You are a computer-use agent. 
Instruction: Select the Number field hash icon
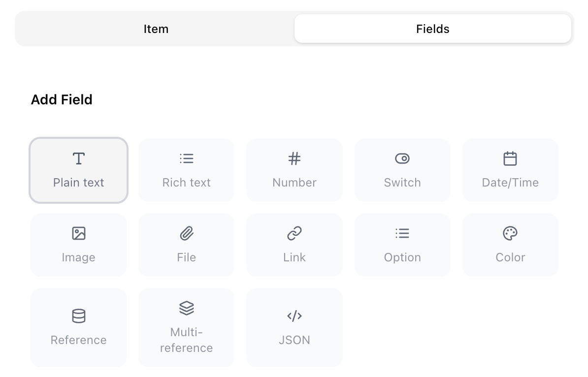click(294, 158)
